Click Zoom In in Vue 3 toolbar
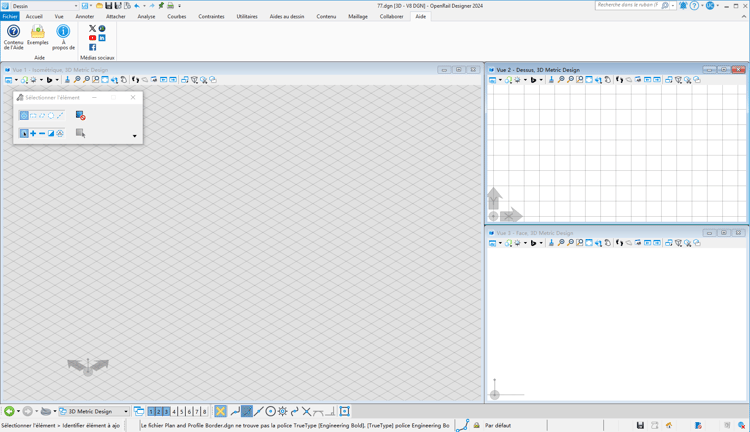The image size is (750, 432). [x=561, y=243]
